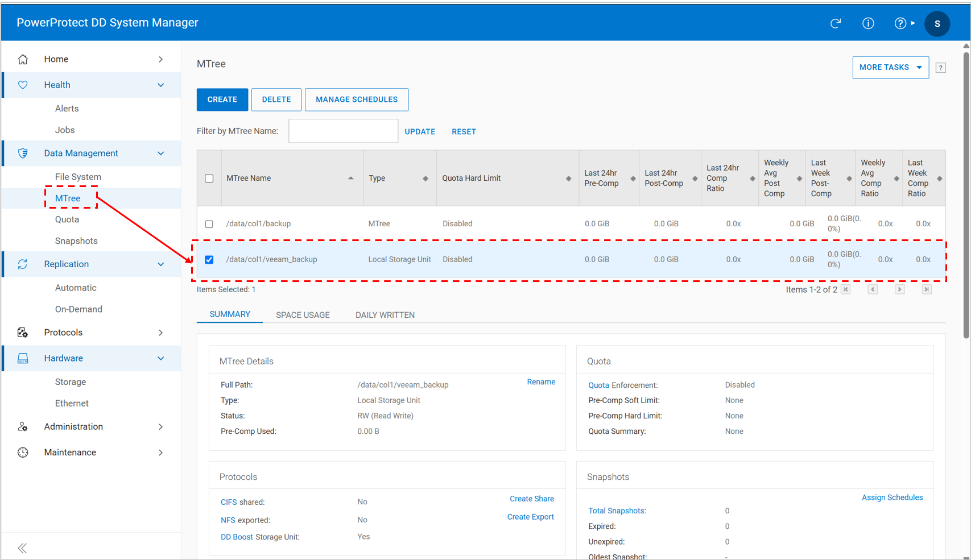
Task: Open the MORE TASKS dropdown
Action: 890,67
